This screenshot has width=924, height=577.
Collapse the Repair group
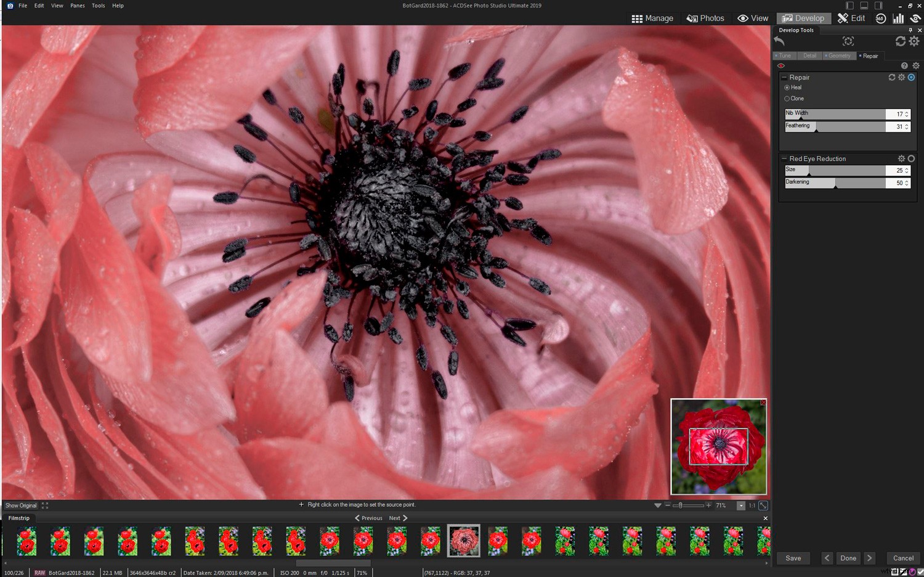click(x=784, y=77)
